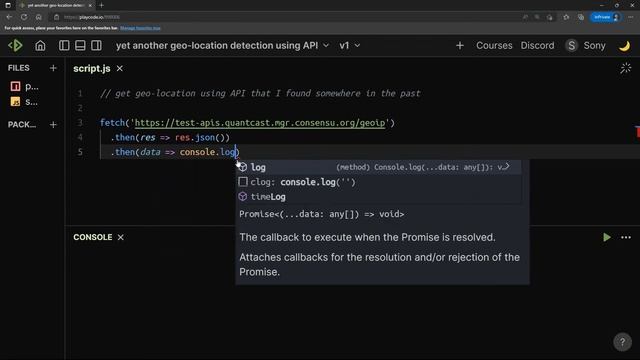Open the InPrivate profile button
Screen dimensions: 640x360
(x=606, y=17)
